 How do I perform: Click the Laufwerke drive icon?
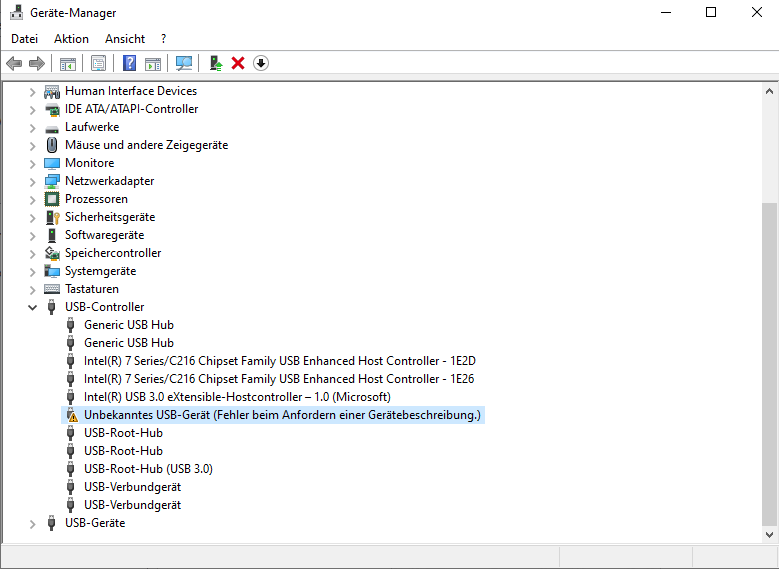52,128
